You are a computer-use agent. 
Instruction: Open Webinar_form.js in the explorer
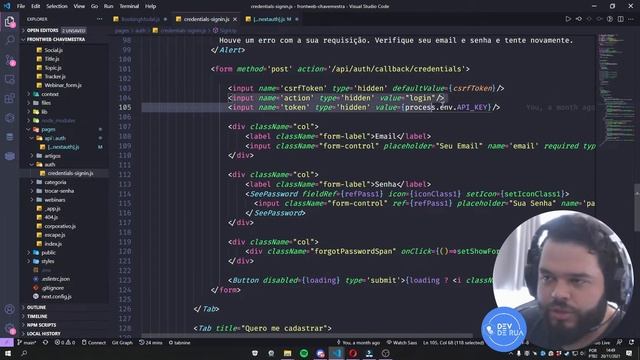tap(63, 85)
